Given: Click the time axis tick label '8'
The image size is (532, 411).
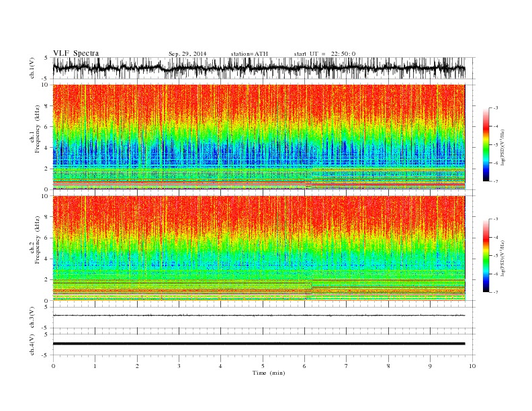Looking at the screenshot, I should click(388, 366).
